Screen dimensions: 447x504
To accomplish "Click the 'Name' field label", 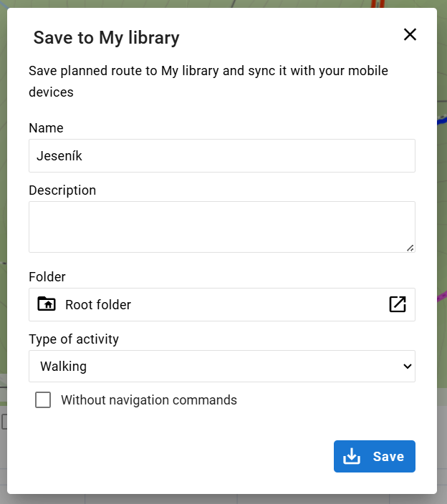I will pyautogui.click(x=46, y=128).
